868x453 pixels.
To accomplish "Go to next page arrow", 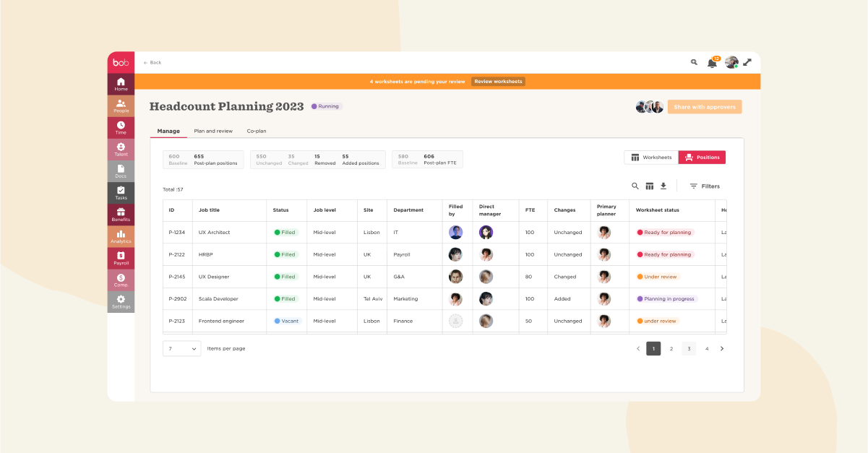I will pyautogui.click(x=722, y=348).
